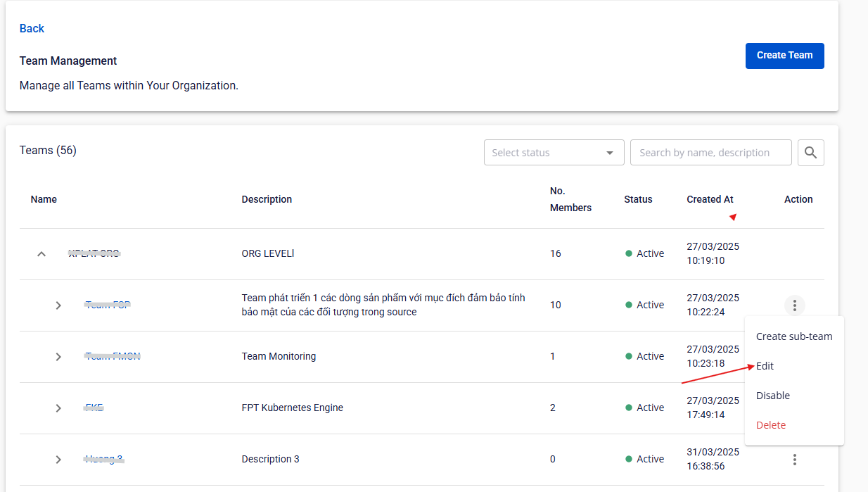This screenshot has height=492, width=868.
Task: Go Back using the top link
Action: click(32, 28)
